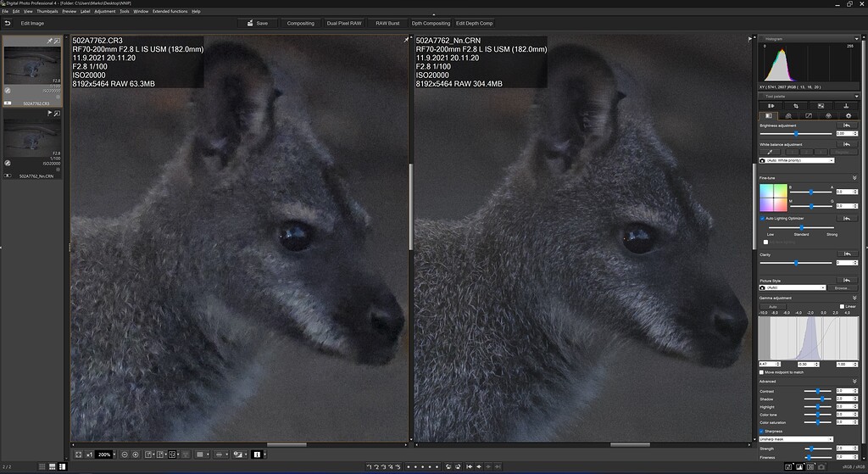The image size is (868, 474).
Task: Click the white balance eyedropper icon
Action: click(770, 151)
